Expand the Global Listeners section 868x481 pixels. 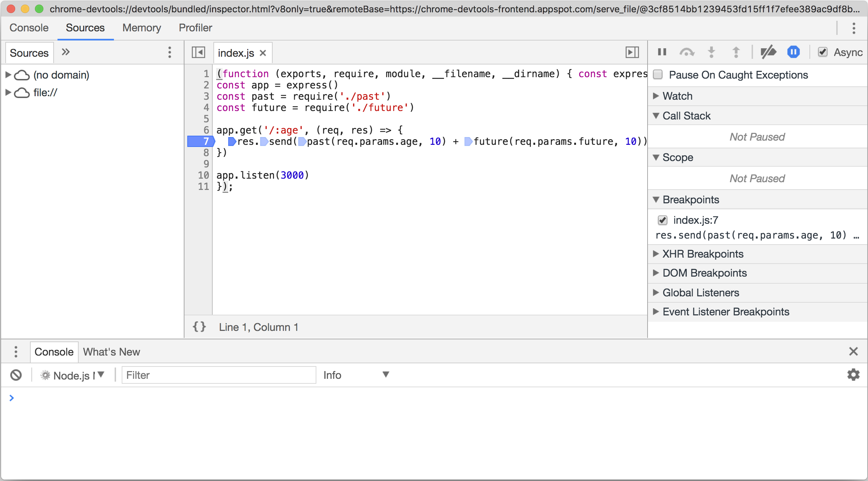point(656,292)
